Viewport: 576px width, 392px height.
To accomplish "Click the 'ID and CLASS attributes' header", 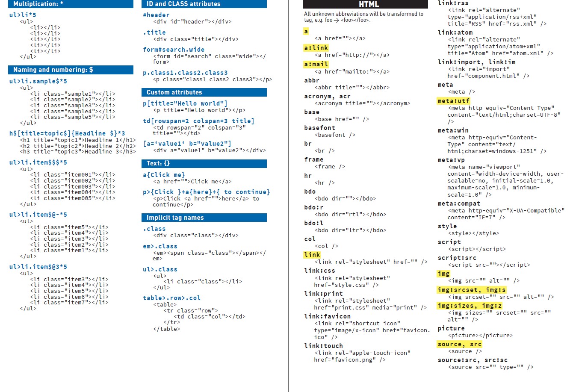I will tap(204, 4).
